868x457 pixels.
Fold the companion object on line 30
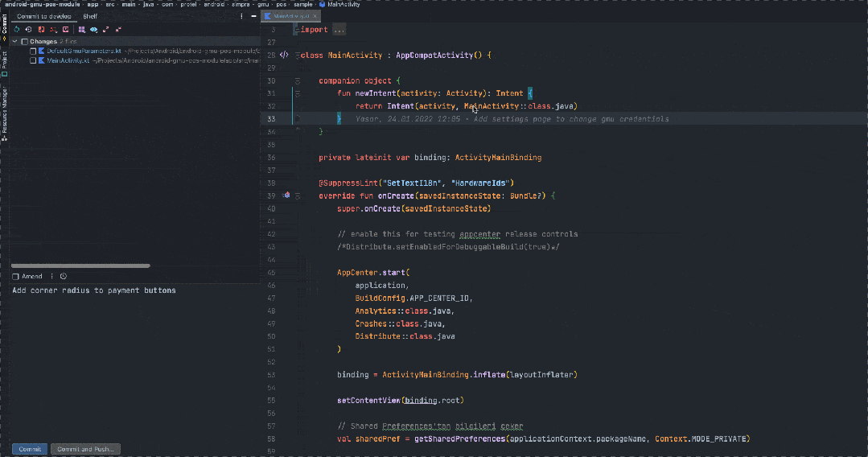point(298,81)
